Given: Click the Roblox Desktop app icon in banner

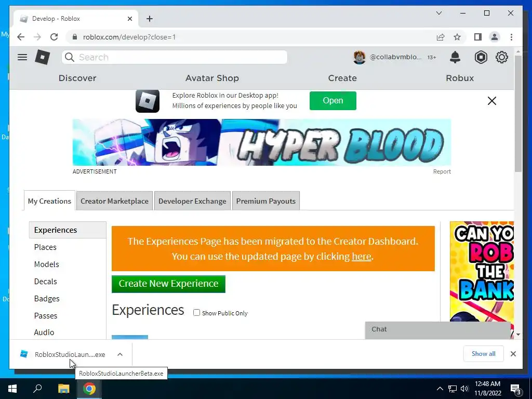Looking at the screenshot, I should (148, 101).
